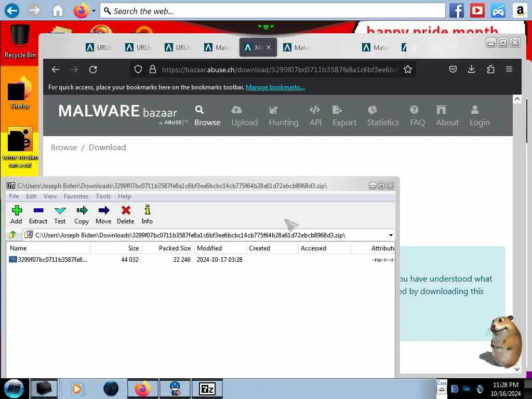This screenshot has height=399, width=532.
Task: Close the active Firefox tab
Action: point(269,47)
